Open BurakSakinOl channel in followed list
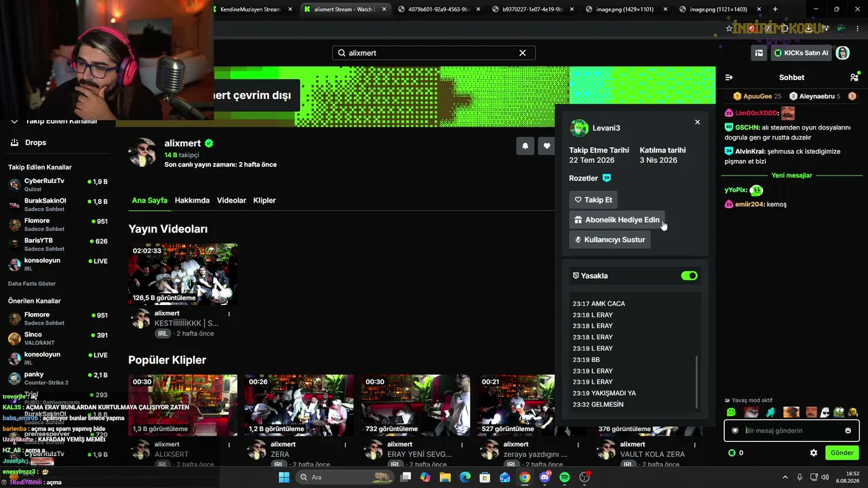Screen dimensions: 868x488 coord(58,205)
